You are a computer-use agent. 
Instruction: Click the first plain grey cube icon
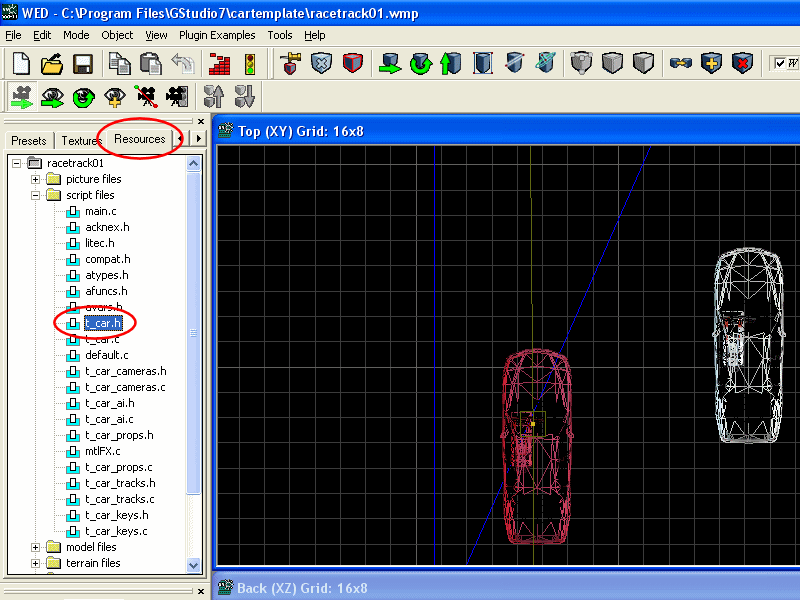coord(612,64)
